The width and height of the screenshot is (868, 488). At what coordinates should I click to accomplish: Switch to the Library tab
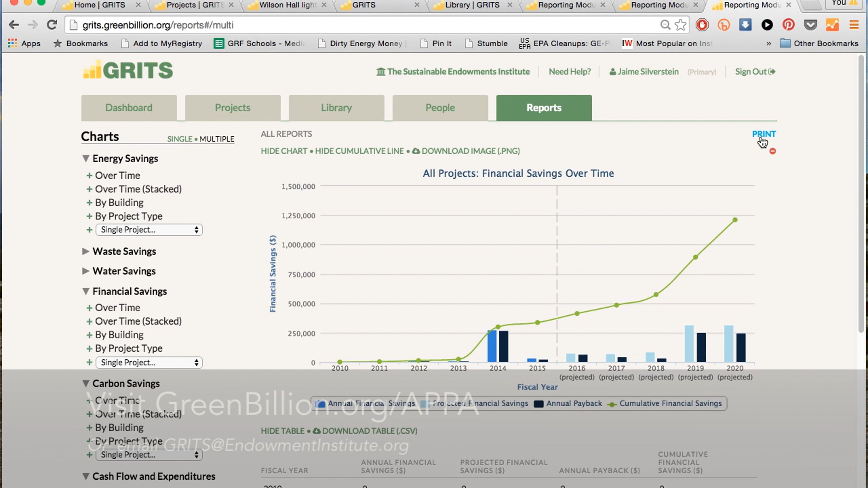pos(336,108)
